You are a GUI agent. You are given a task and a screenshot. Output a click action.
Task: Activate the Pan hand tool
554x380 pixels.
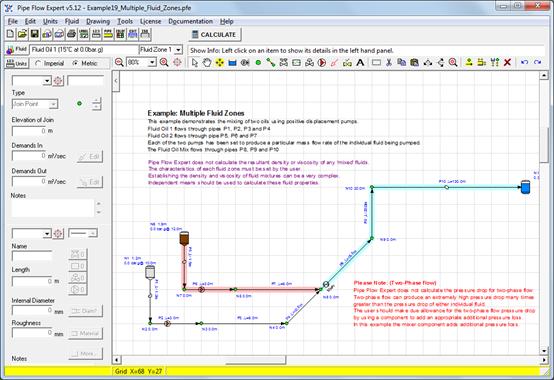click(207, 63)
